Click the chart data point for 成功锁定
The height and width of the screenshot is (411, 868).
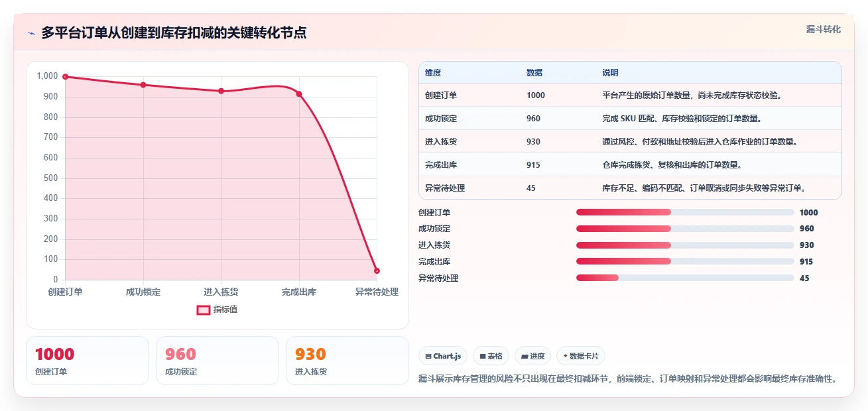[143, 85]
